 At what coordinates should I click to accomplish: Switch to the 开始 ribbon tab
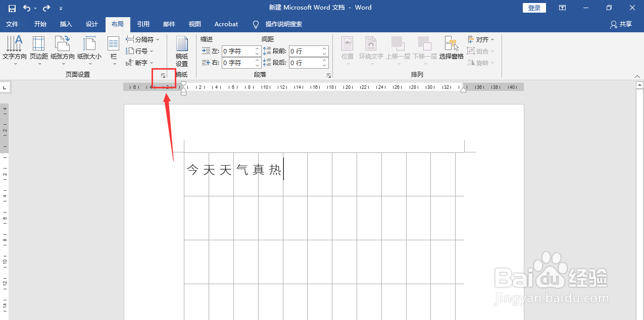[40, 24]
